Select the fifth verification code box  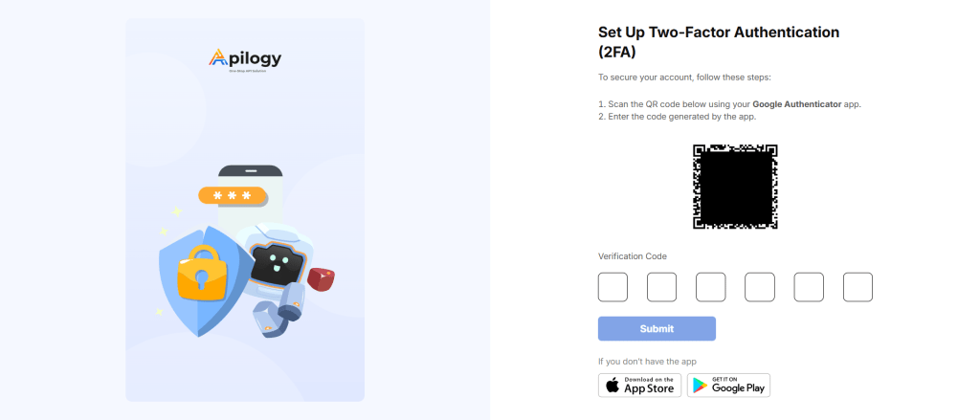[x=809, y=288]
